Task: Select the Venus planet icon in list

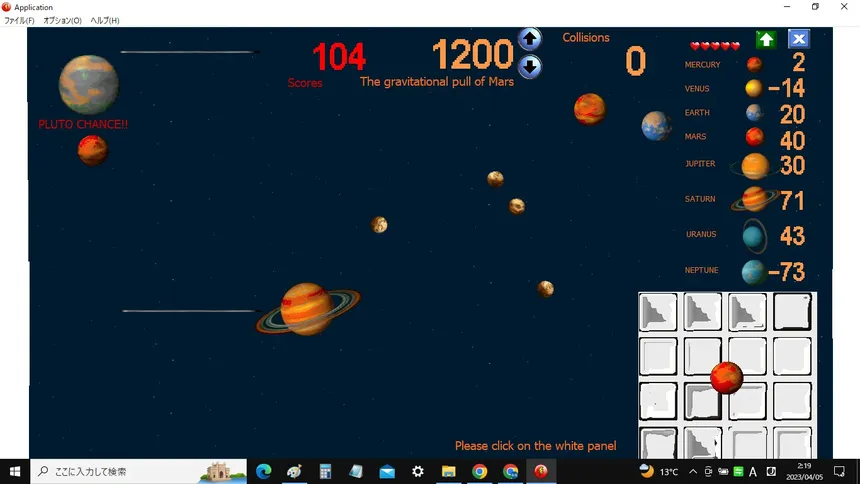Action: click(x=754, y=88)
